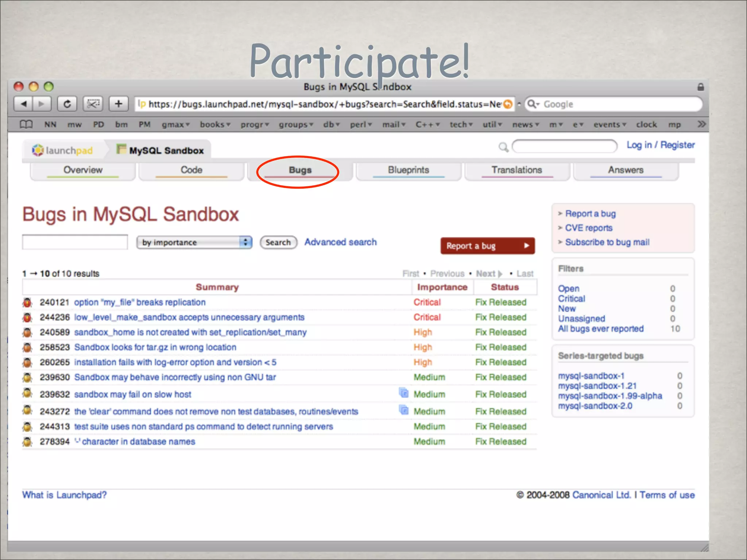This screenshot has height=560, width=747.
Task: Click the bug icon for bug 240121
Action: (27, 303)
